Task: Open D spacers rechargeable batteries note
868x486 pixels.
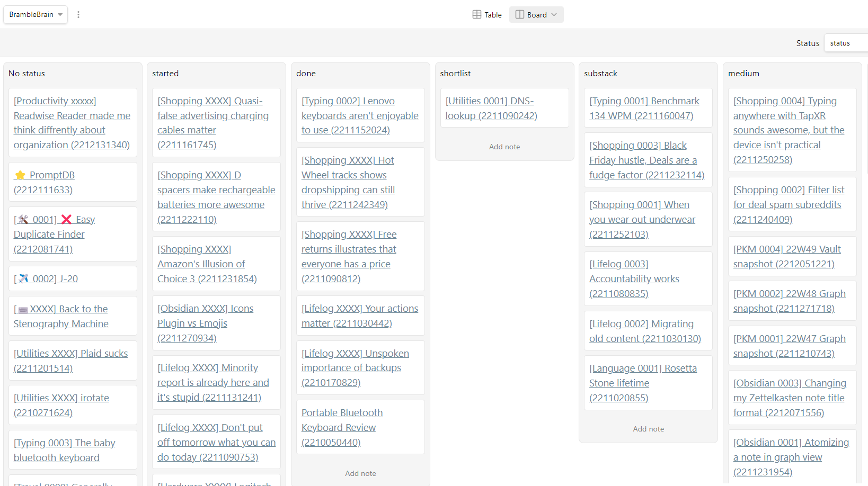Action: tap(216, 197)
